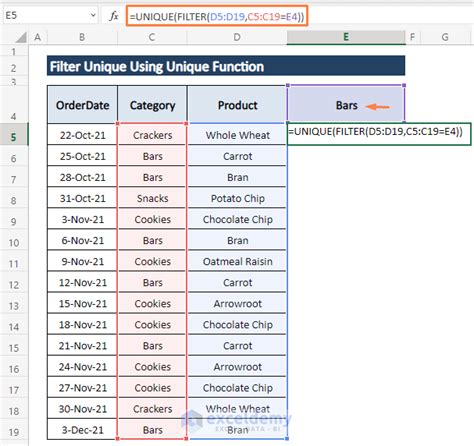Click the fx Insert Function icon
Viewport: 474px width, 446px height.
click(114, 16)
